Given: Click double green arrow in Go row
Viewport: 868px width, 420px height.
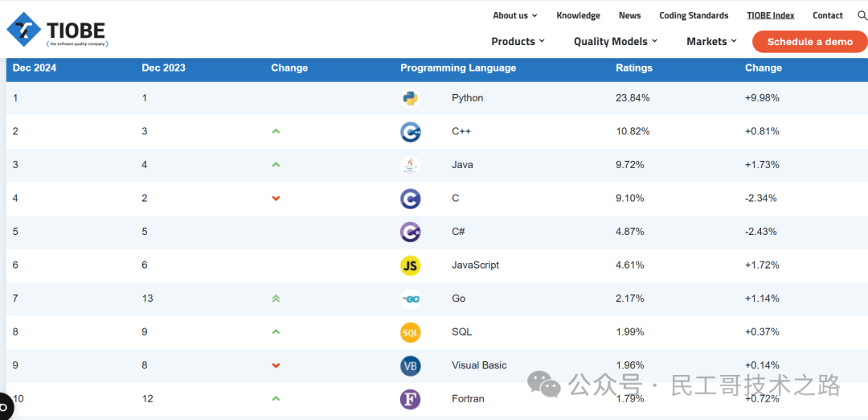Looking at the screenshot, I should point(276,298).
